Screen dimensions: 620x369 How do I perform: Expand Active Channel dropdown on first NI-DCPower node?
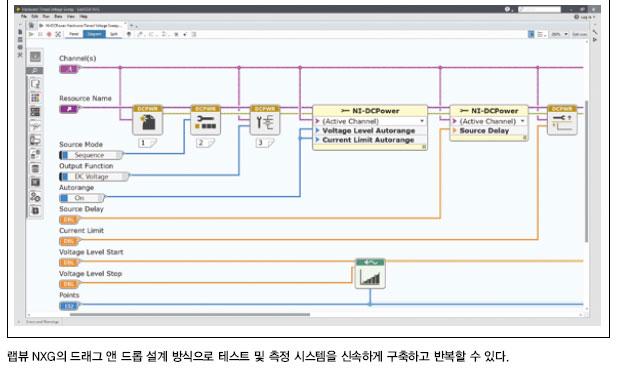tap(422, 121)
